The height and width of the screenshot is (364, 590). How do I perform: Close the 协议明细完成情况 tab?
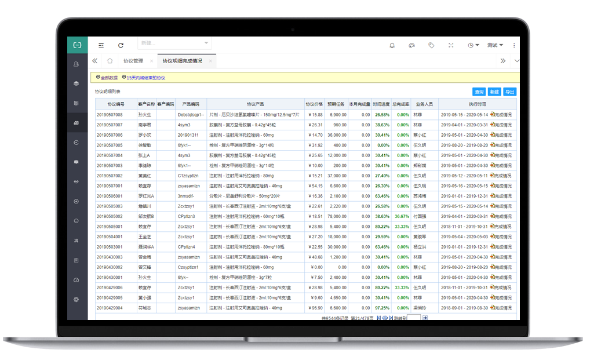pos(210,61)
